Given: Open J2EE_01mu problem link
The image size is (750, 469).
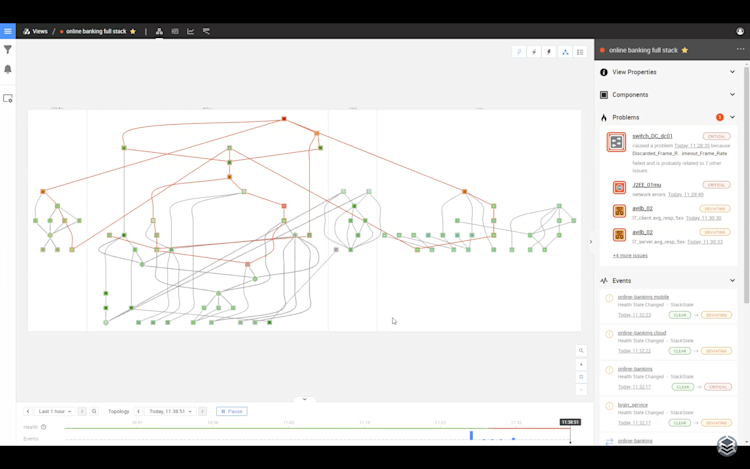Looking at the screenshot, I should [647, 185].
